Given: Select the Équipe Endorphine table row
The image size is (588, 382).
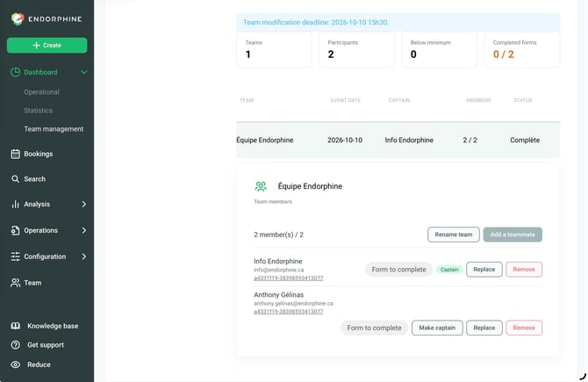Looking at the screenshot, I should coord(398,140).
